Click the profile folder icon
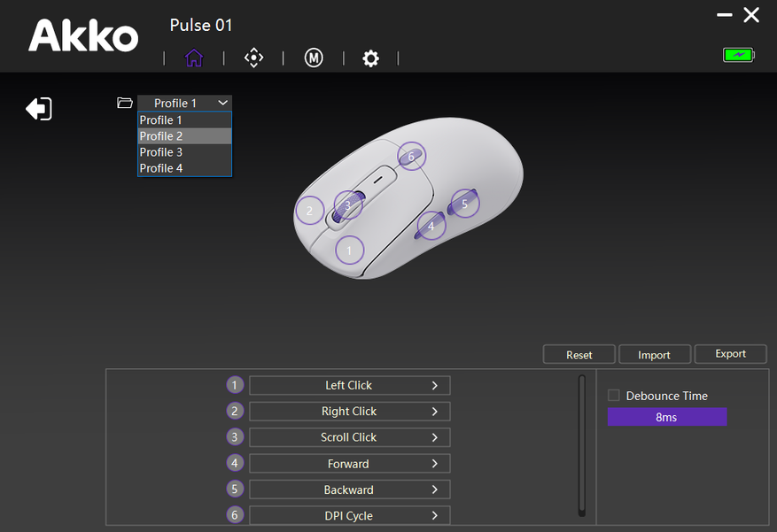Image resolution: width=777 pixels, height=532 pixels. pos(125,103)
